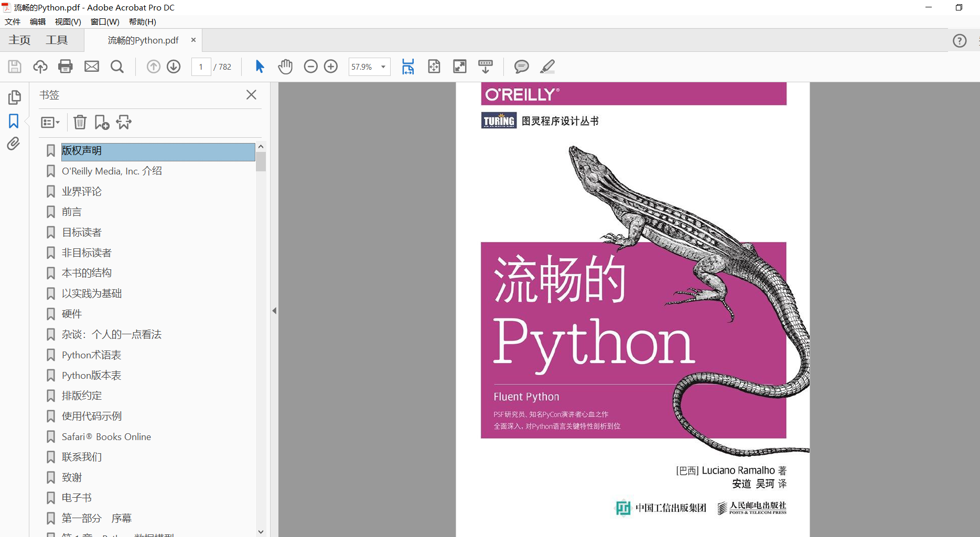Select the 版权声明 bookmark

click(x=158, y=151)
